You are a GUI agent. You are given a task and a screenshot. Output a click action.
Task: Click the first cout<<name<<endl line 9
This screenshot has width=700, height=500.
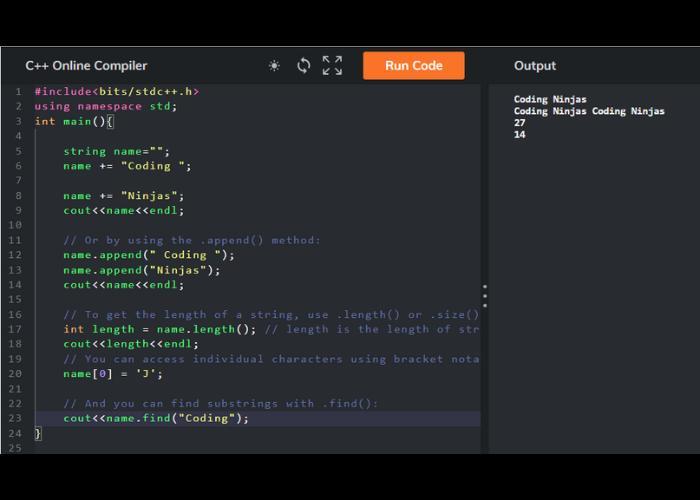coord(124,210)
